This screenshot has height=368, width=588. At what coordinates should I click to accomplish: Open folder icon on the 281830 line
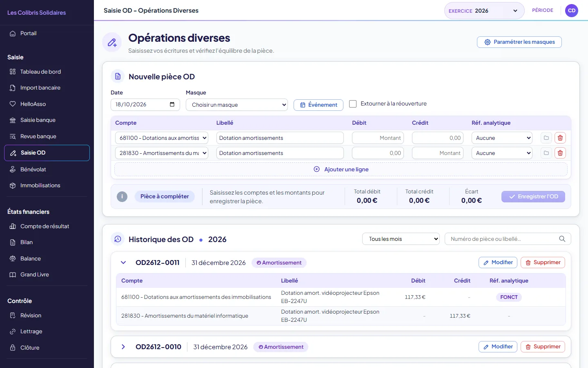pyautogui.click(x=546, y=153)
